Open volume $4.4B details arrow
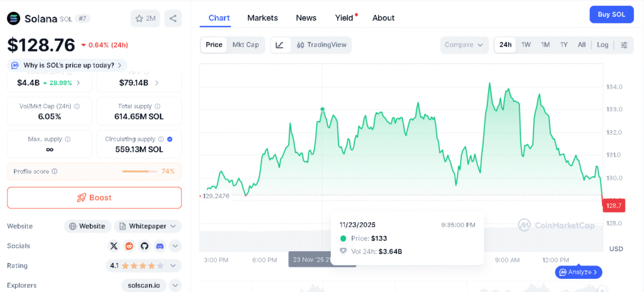Screen dimensions: 644x292 tap(79, 82)
